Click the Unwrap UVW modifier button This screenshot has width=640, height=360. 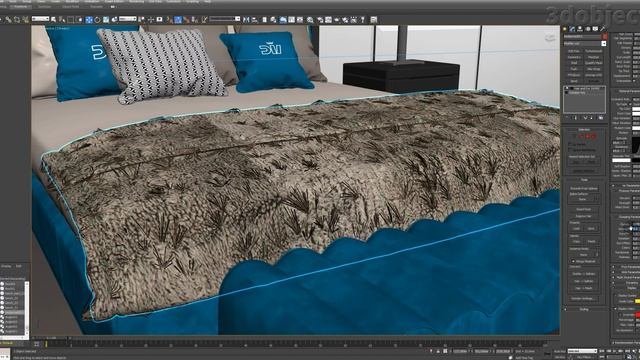pyautogui.click(x=593, y=75)
